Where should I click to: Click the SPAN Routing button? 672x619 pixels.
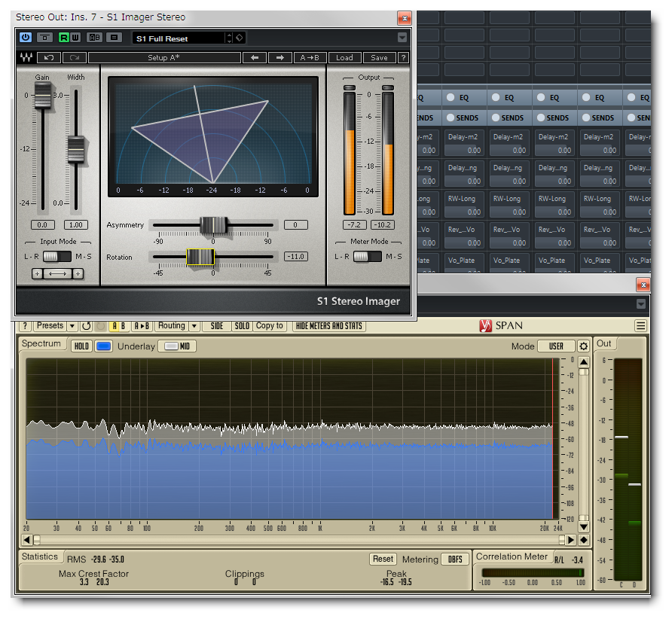(x=172, y=325)
